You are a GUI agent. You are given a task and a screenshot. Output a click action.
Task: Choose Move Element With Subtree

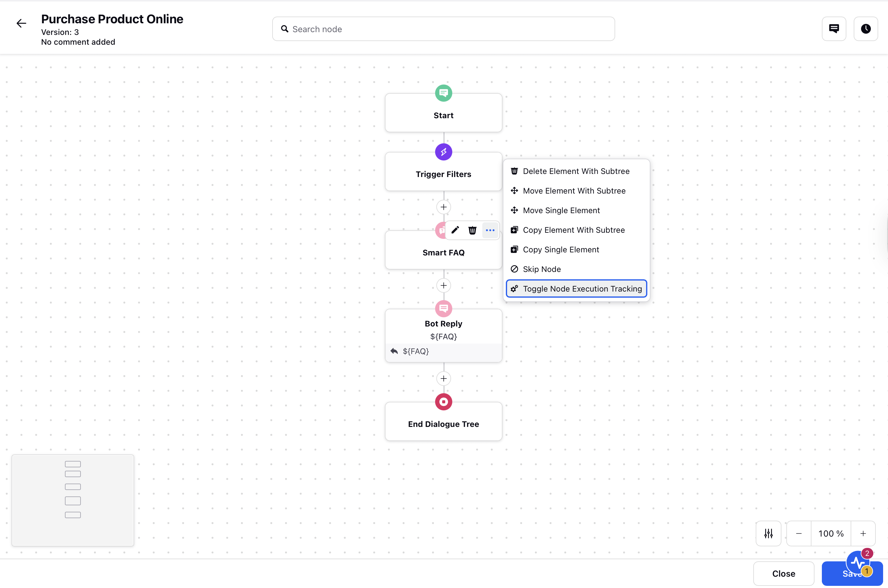[x=576, y=190]
